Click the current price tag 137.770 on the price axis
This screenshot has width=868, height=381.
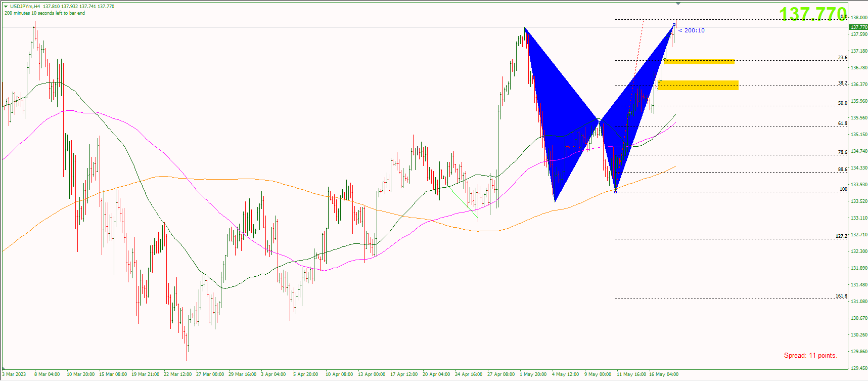858,27
